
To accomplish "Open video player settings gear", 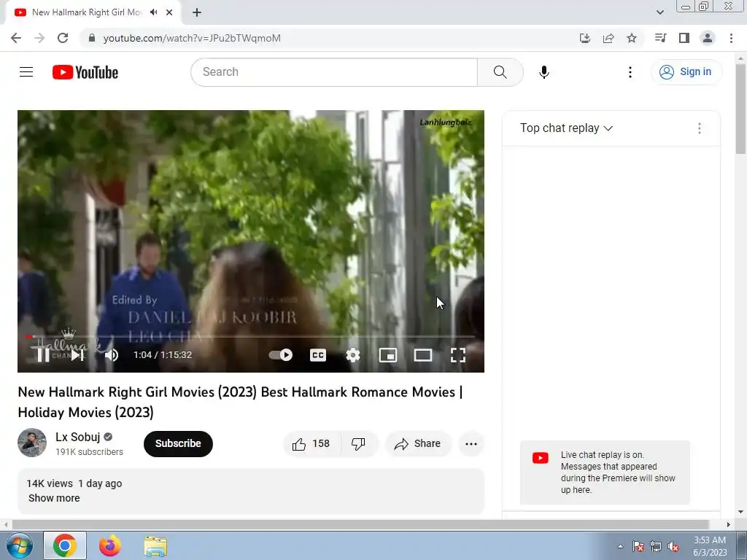I will pyautogui.click(x=353, y=355).
